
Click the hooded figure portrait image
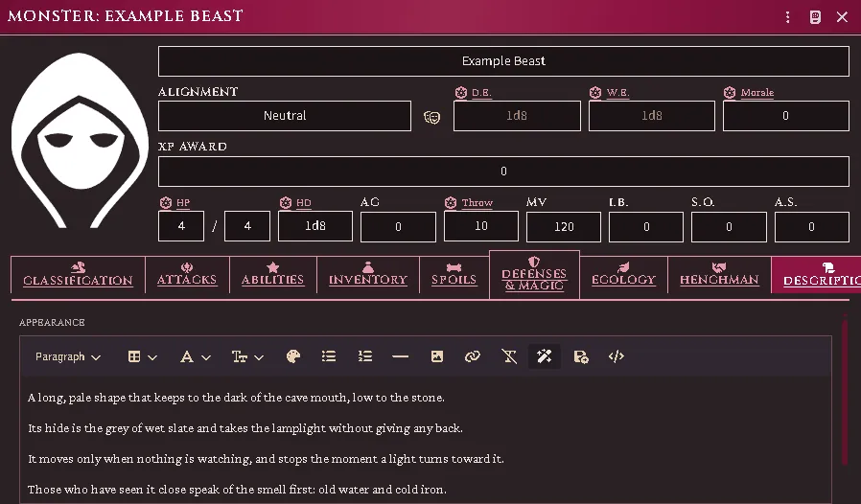pyautogui.click(x=80, y=141)
